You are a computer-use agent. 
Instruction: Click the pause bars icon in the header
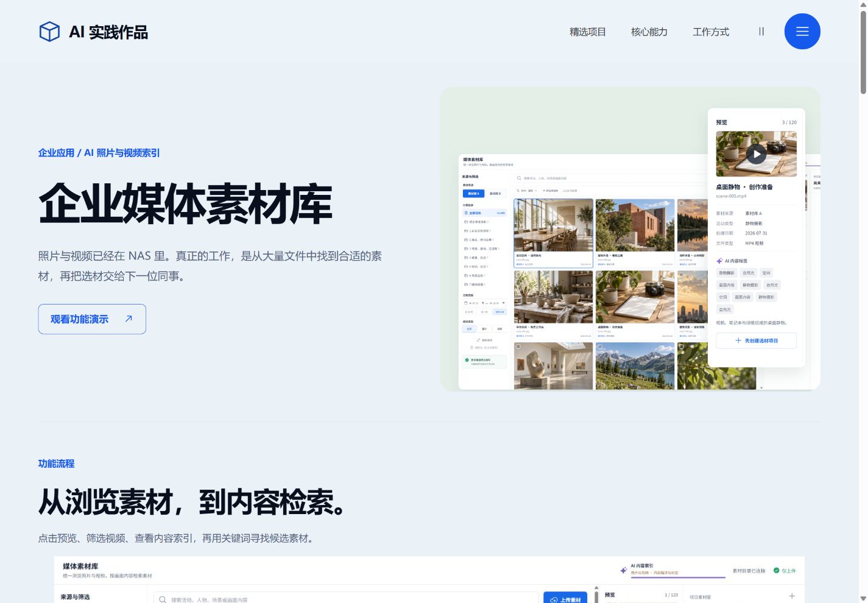coord(761,31)
